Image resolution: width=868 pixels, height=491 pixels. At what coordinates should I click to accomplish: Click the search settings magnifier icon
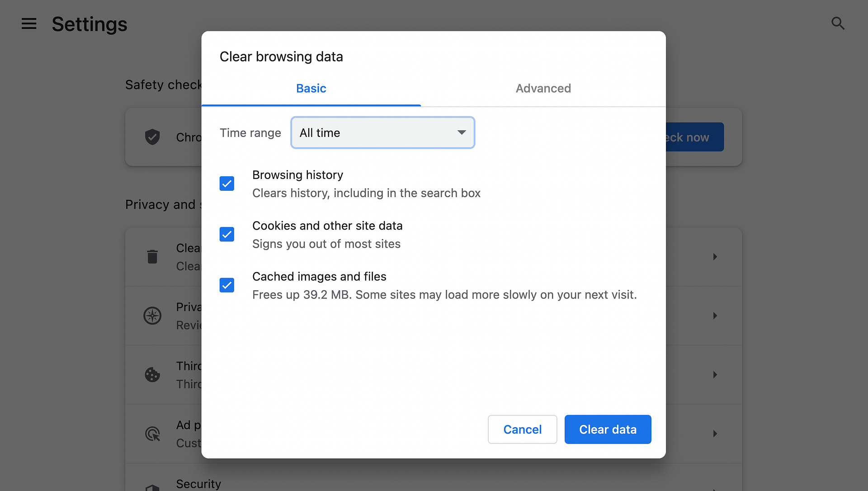tap(838, 24)
